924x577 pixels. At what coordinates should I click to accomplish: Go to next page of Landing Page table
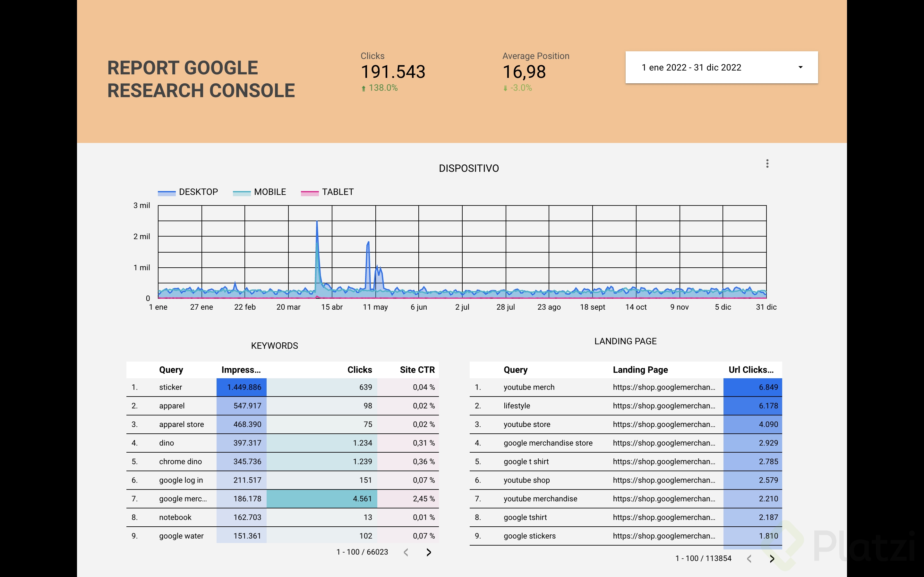coord(772,559)
